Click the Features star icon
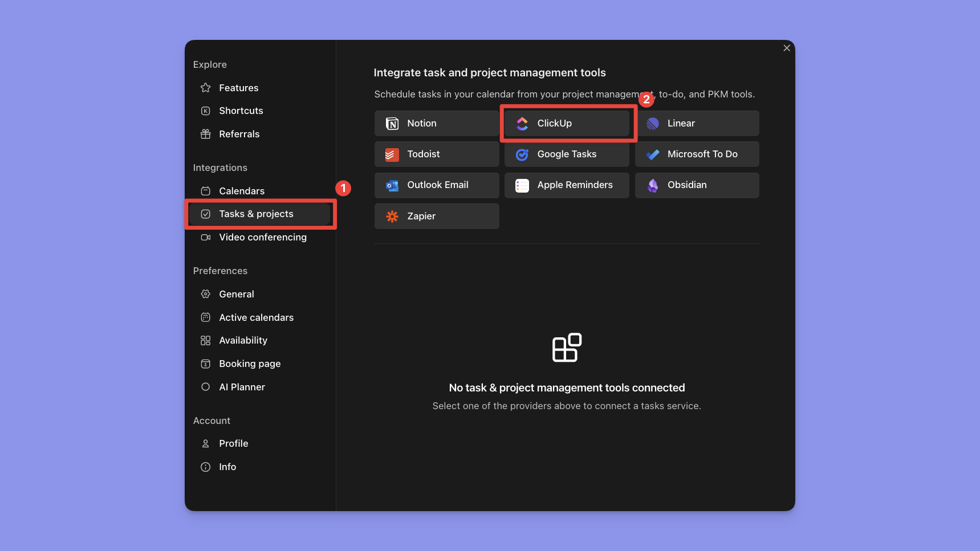Image resolution: width=980 pixels, height=551 pixels. point(206,88)
